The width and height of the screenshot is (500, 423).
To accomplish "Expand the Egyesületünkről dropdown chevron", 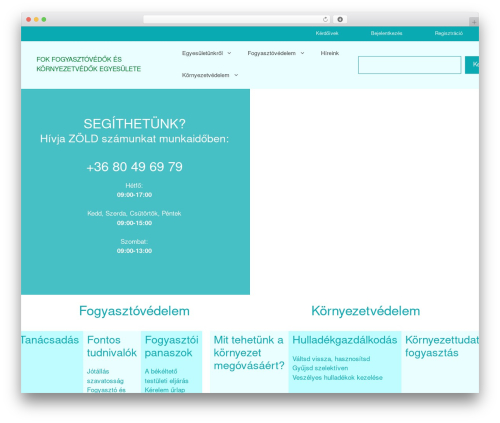I will (229, 53).
